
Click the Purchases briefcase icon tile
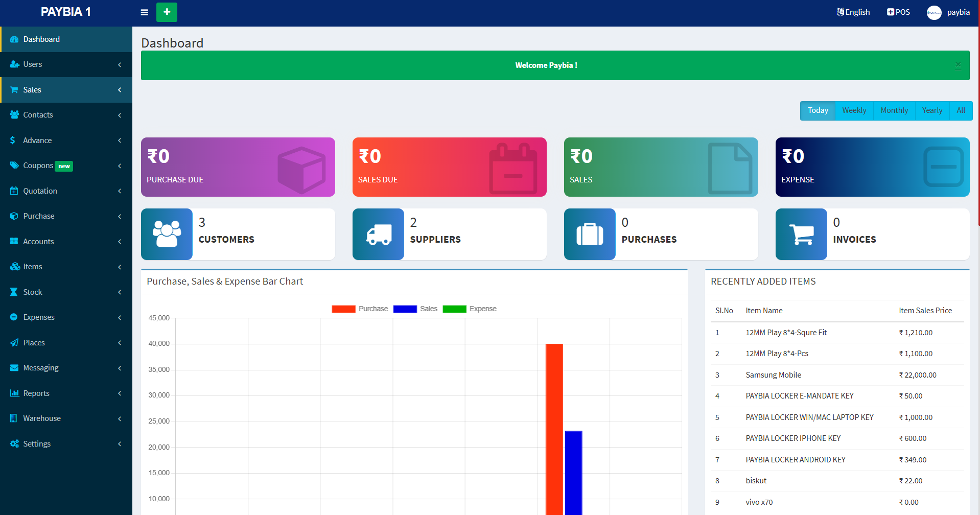(x=590, y=234)
